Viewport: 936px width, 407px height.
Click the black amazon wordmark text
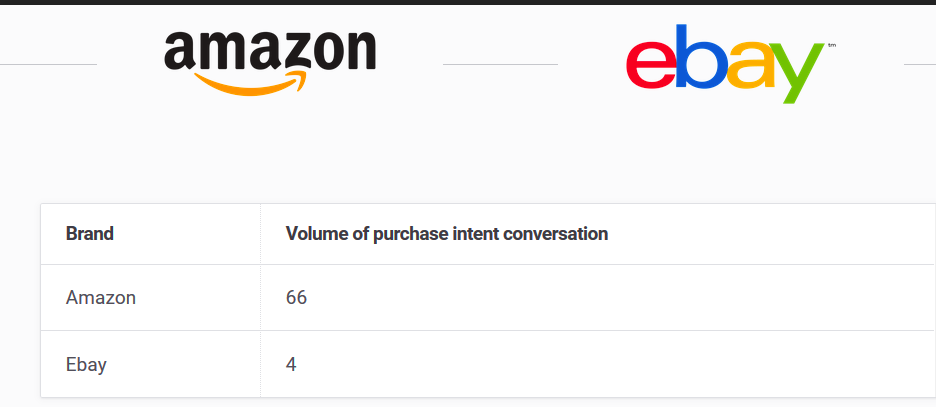tap(270, 51)
